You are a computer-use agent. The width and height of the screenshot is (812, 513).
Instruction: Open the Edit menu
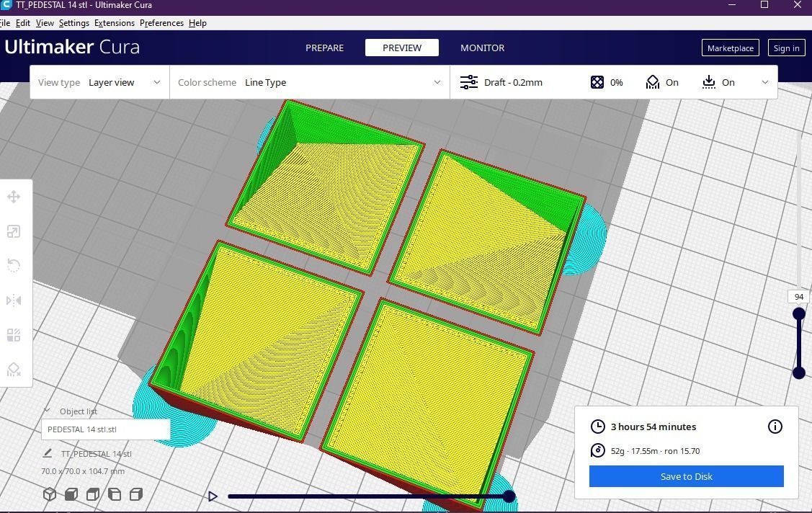[x=23, y=23]
